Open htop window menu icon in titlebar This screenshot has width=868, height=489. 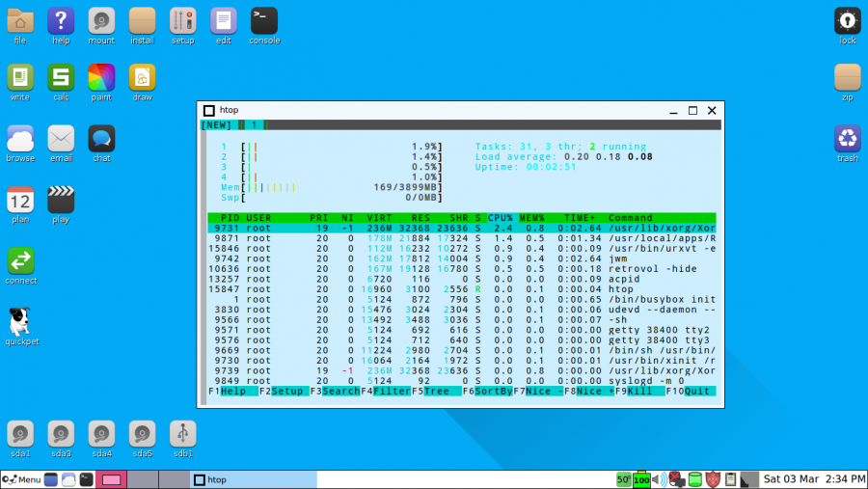[x=209, y=111]
